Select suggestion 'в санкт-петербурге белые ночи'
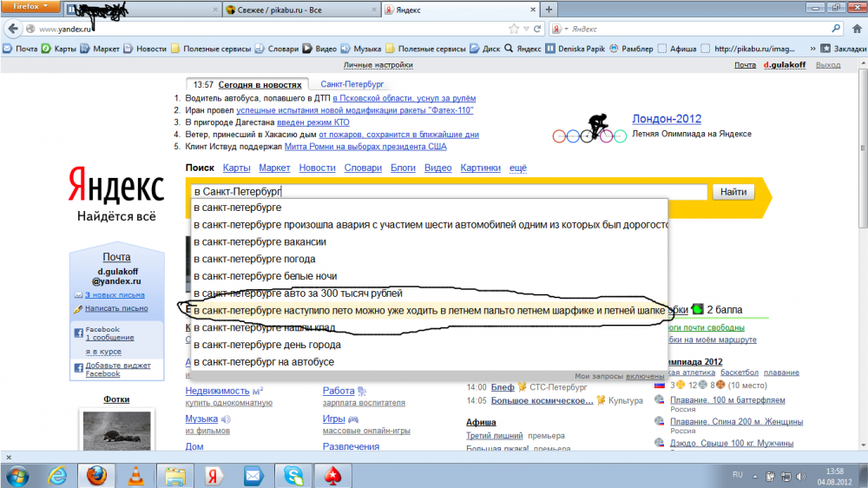This screenshot has height=488, width=868. [429, 276]
